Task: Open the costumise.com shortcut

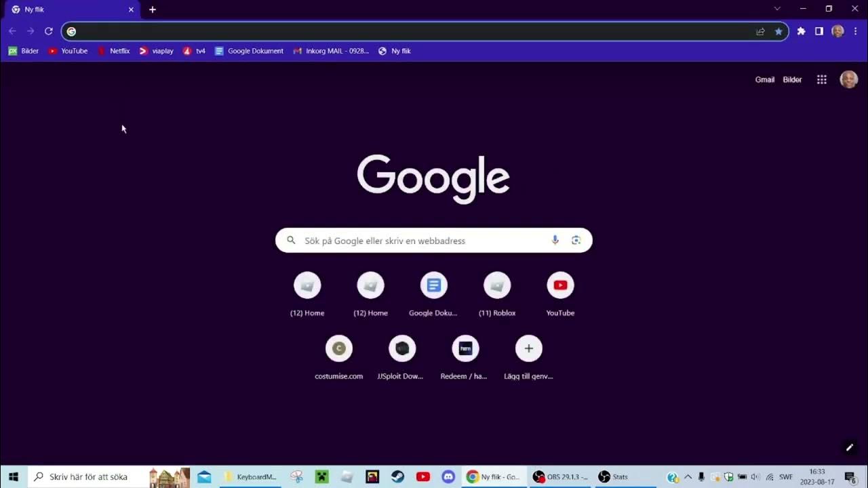Action: pos(339,357)
